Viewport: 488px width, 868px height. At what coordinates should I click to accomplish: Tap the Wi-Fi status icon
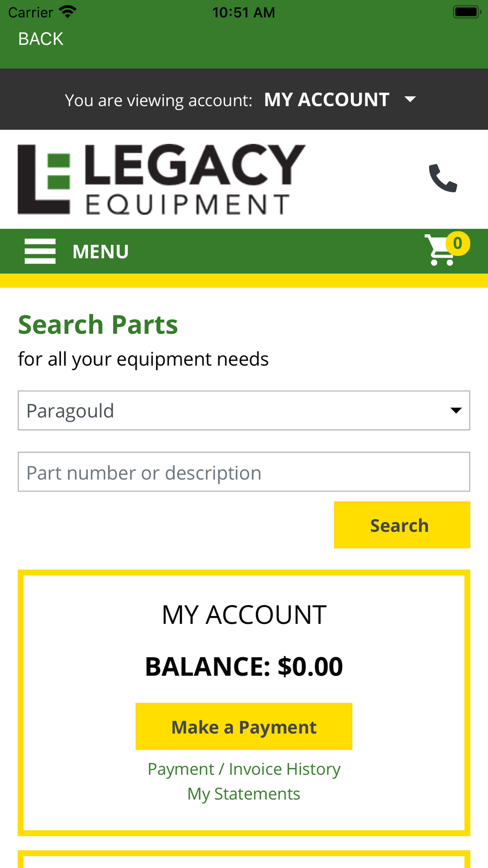(67, 12)
